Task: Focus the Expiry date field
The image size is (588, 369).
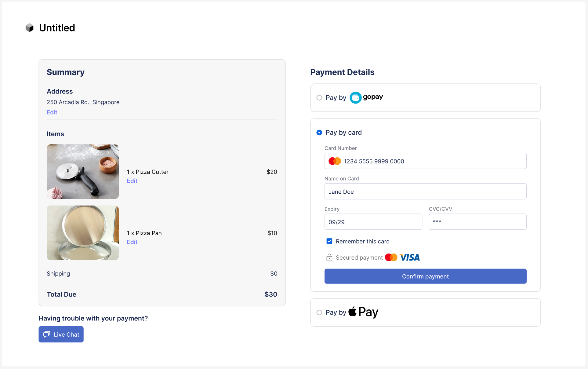Action: (373, 222)
